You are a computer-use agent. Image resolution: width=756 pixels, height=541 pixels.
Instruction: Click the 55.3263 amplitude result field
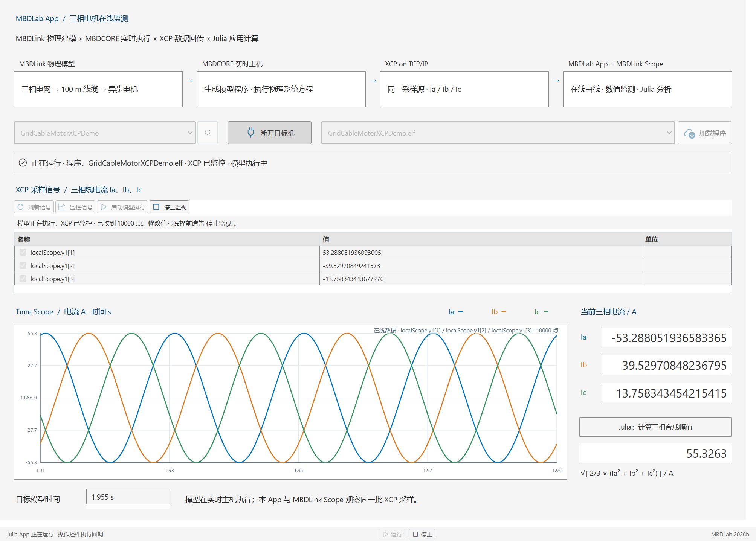(x=655, y=453)
